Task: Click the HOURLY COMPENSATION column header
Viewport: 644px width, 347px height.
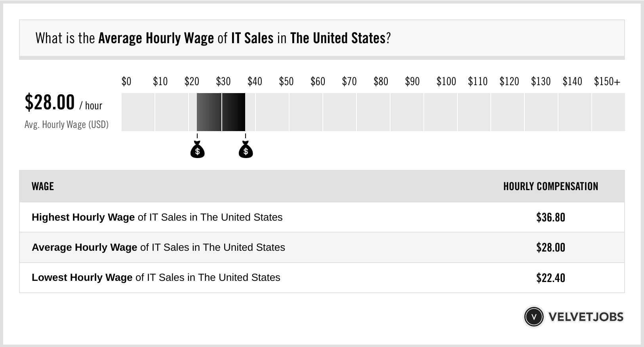Action: point(551,186)
